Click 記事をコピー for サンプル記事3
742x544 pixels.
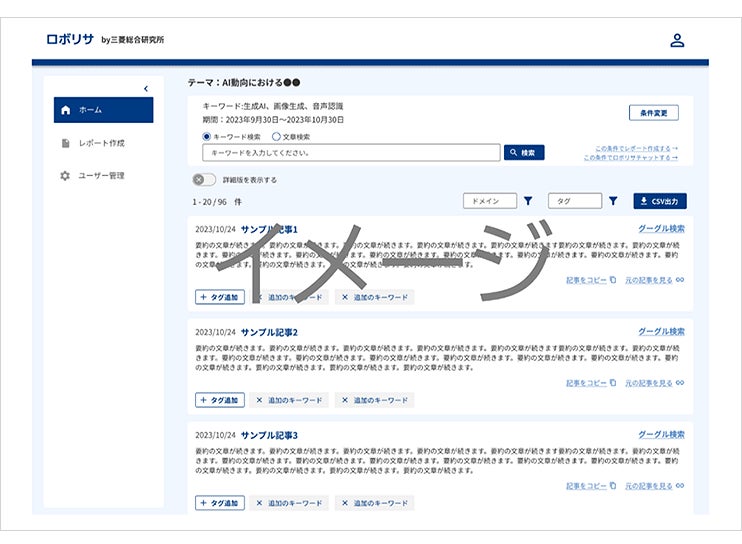pos(586,486)
